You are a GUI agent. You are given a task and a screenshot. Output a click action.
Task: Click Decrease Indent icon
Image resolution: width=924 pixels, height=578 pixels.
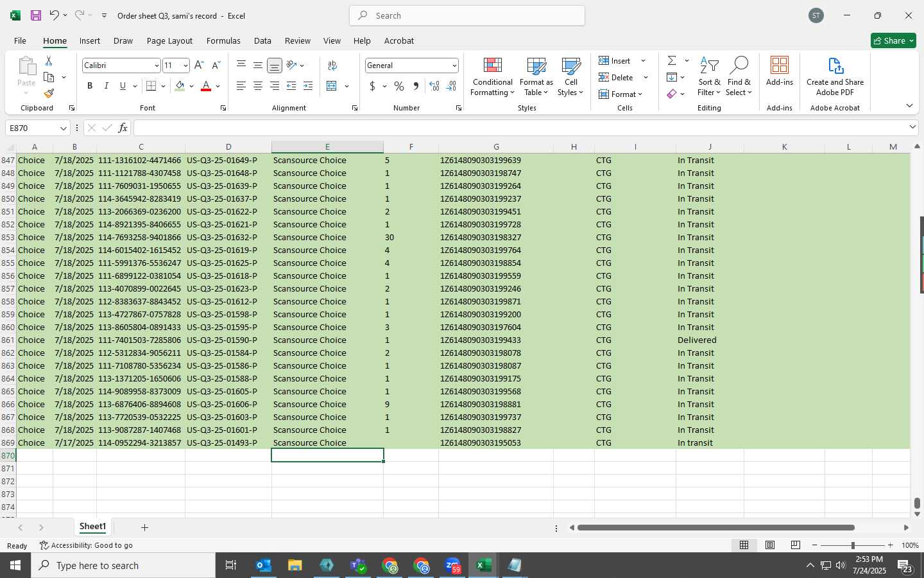(291, 86)
